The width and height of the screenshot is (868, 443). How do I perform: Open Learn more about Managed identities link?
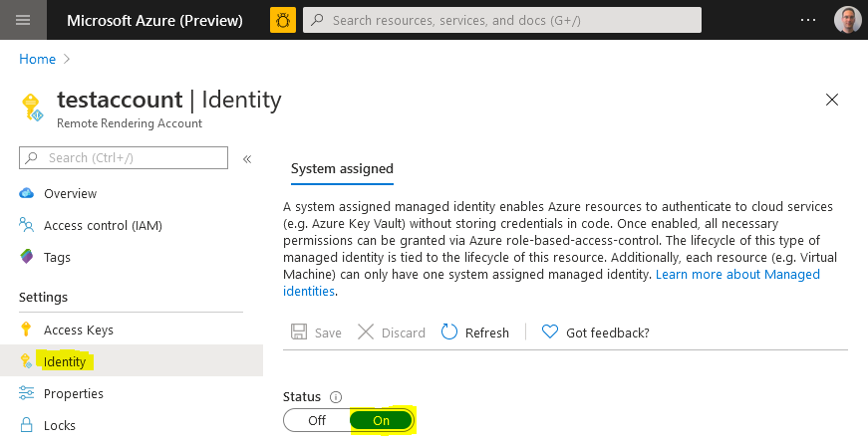coord(737,274)
